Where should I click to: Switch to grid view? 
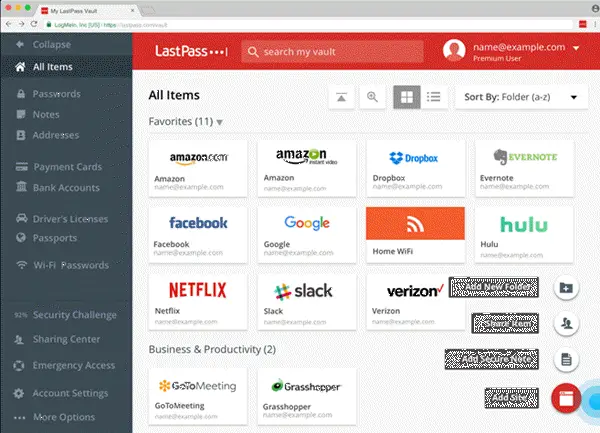(x=407, y=97)
